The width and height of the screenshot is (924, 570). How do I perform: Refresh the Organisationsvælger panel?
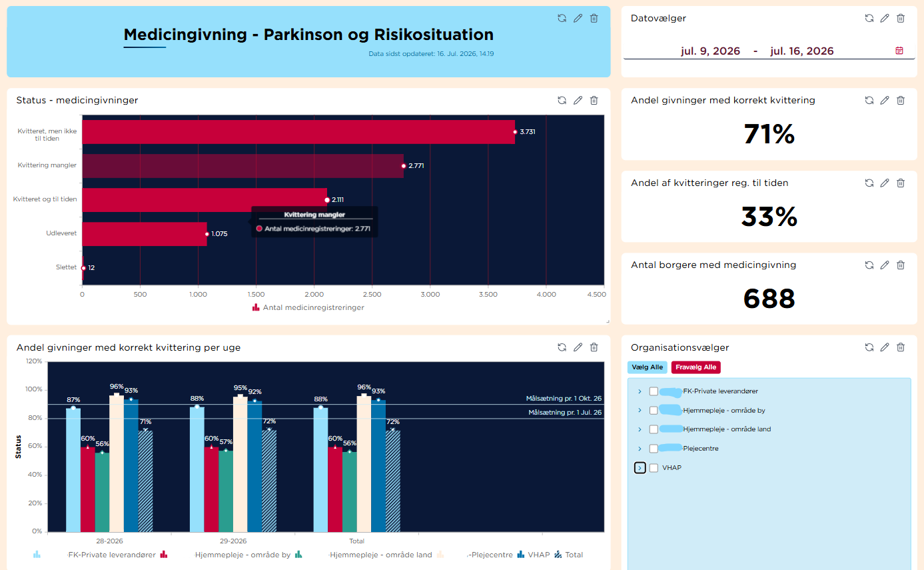pos(869,347)
